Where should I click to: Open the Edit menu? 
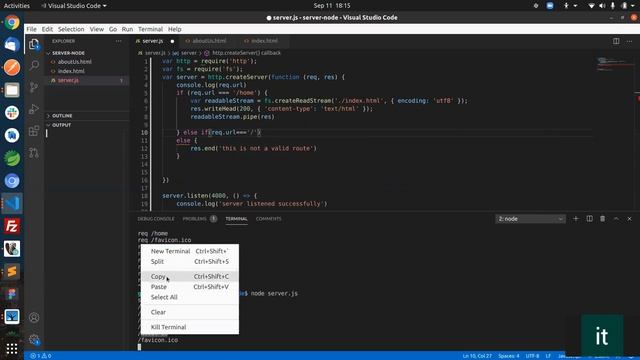[47, 29]
